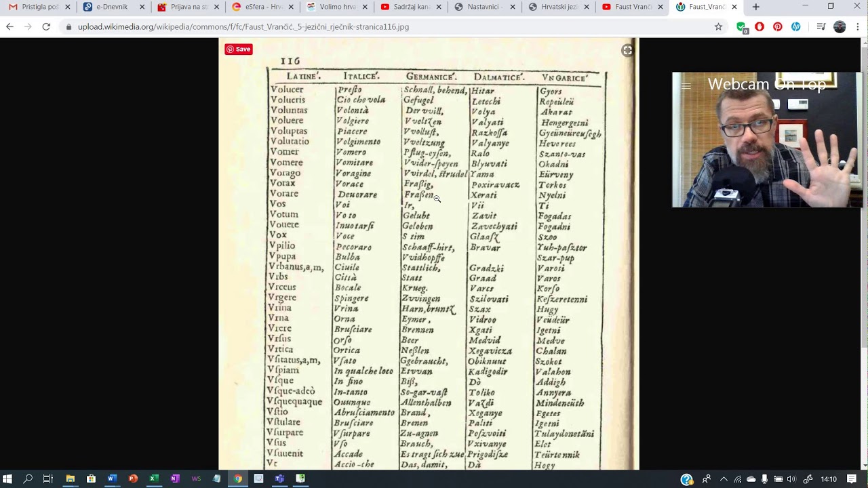Open OneDrive cloud tray icon

coord(751,479)
